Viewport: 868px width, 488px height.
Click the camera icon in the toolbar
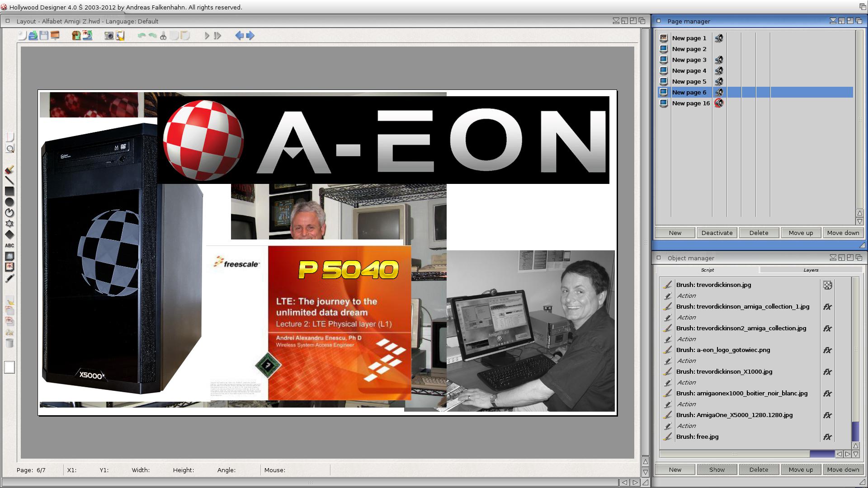tap(109, 36)
